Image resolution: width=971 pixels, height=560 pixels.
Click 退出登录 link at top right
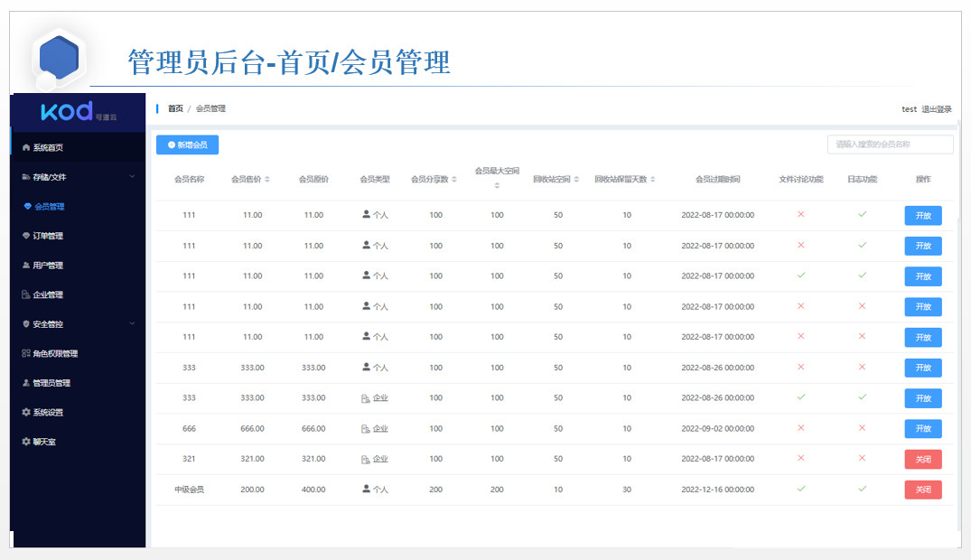(937, 109)
